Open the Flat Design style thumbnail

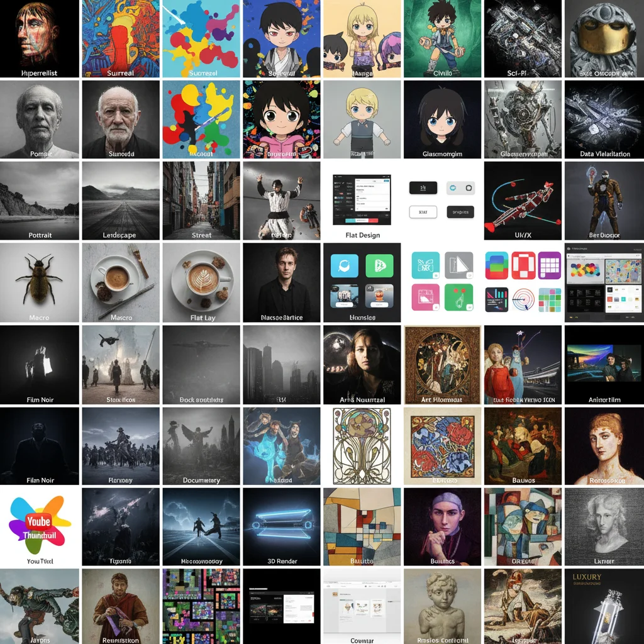[x=362, y=201]
